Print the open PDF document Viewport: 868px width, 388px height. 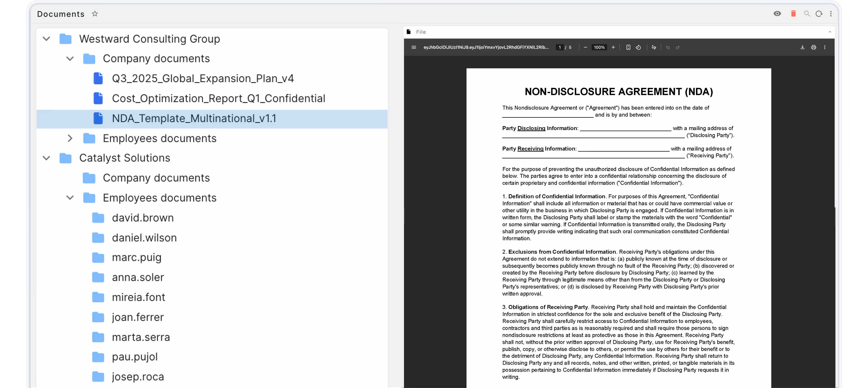[x=814, y=47]
